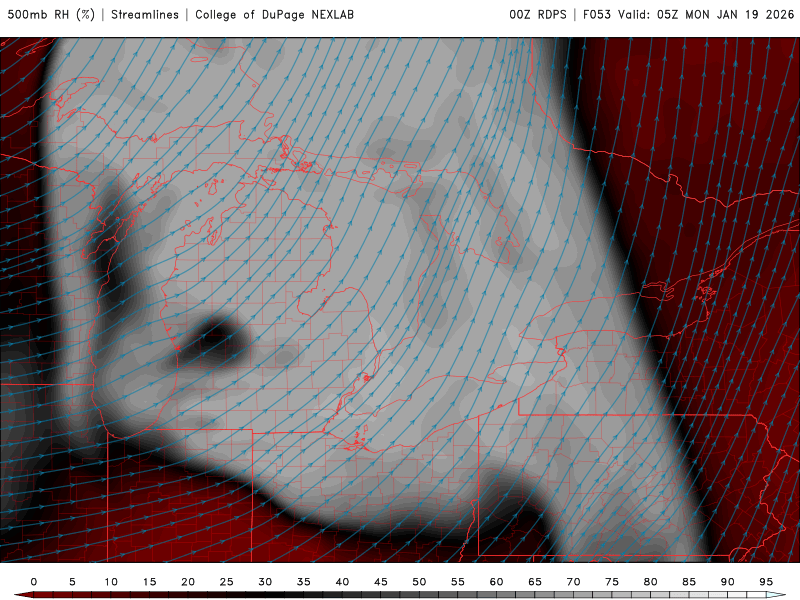Click the 30 value on color scale
This screenshot has height=600, width=800.
tap(265, 582)
